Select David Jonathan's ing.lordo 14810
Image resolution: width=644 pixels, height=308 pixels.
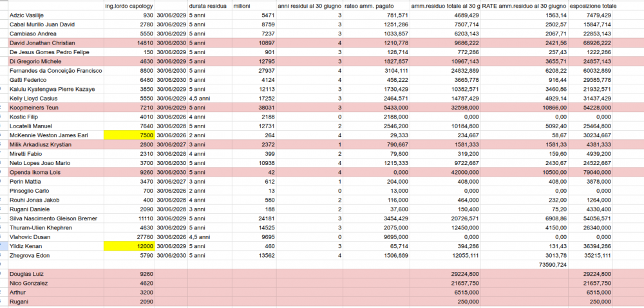click(x=129, y=43)
